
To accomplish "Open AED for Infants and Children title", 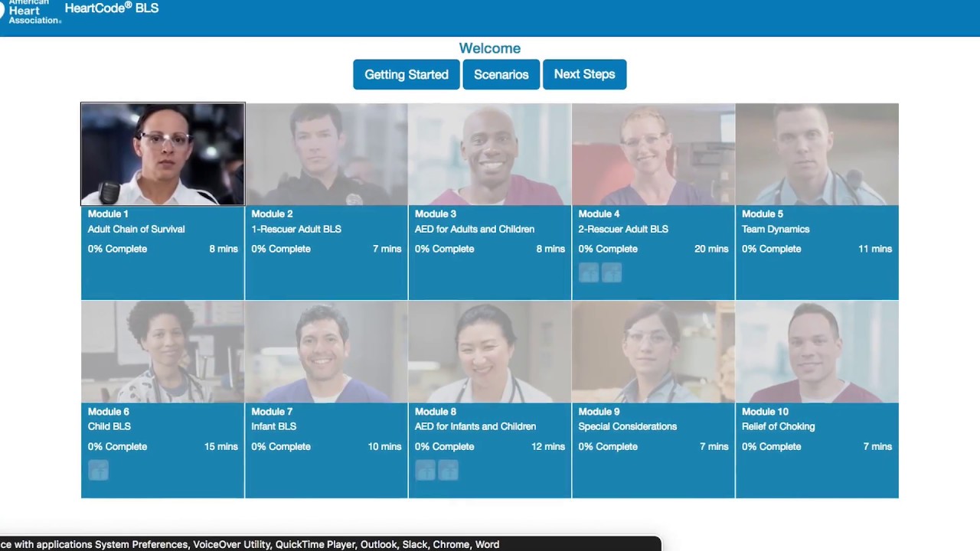I will pos(475,426).
